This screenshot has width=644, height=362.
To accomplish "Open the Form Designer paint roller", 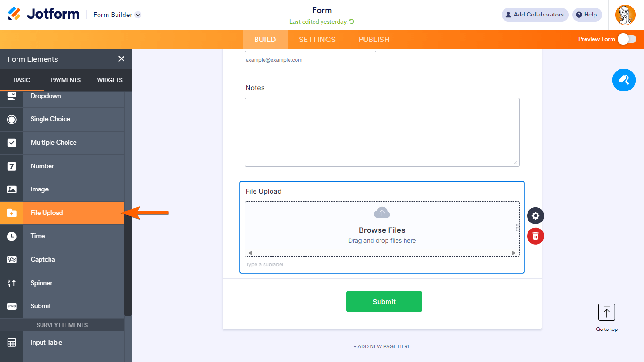I will click(x=624, y=80).
